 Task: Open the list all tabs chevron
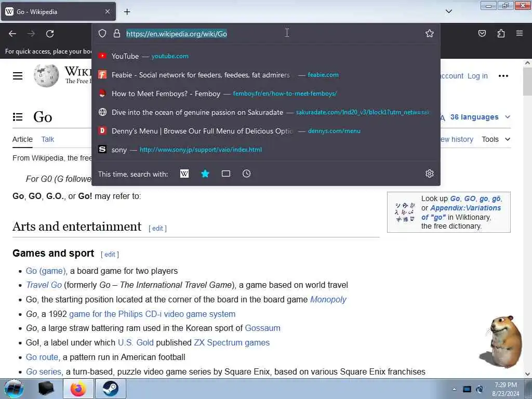[x=448, y=11]
